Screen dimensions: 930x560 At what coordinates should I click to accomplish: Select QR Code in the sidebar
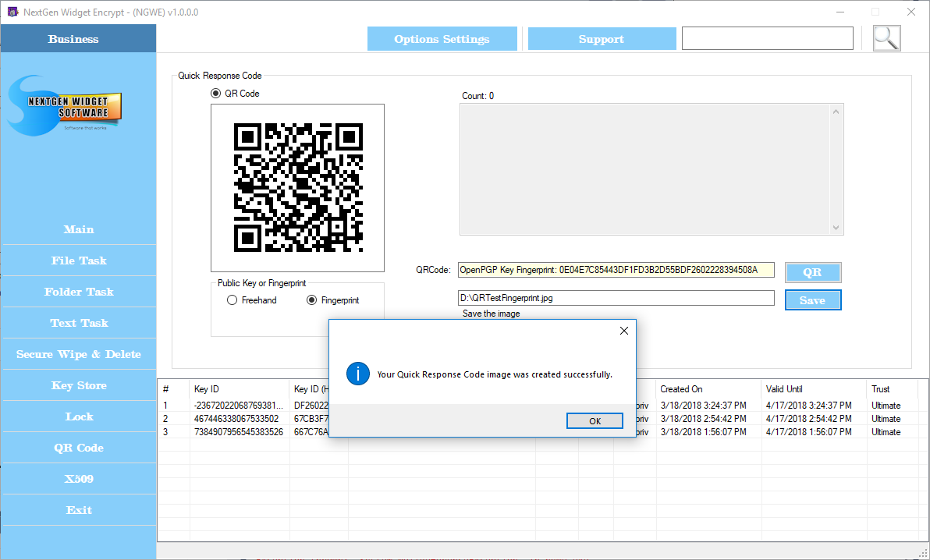click(x=79, y=448)
